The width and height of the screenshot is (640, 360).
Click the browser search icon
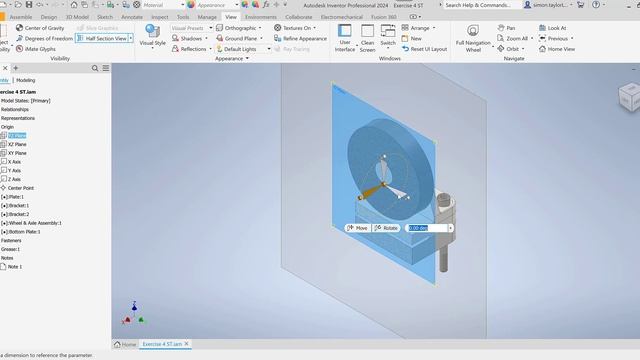coord(95,68)
